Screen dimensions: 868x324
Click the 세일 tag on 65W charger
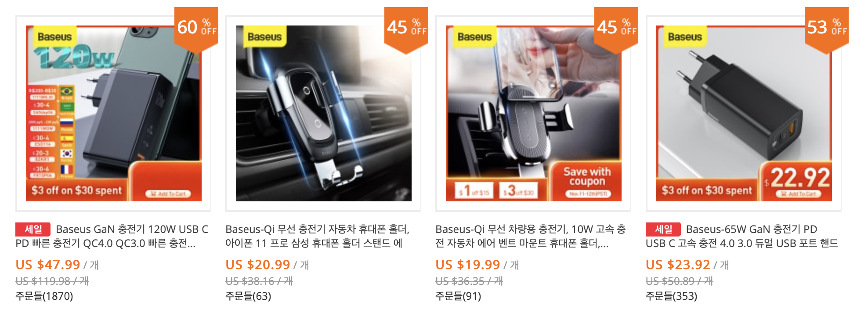click(663, 229)
